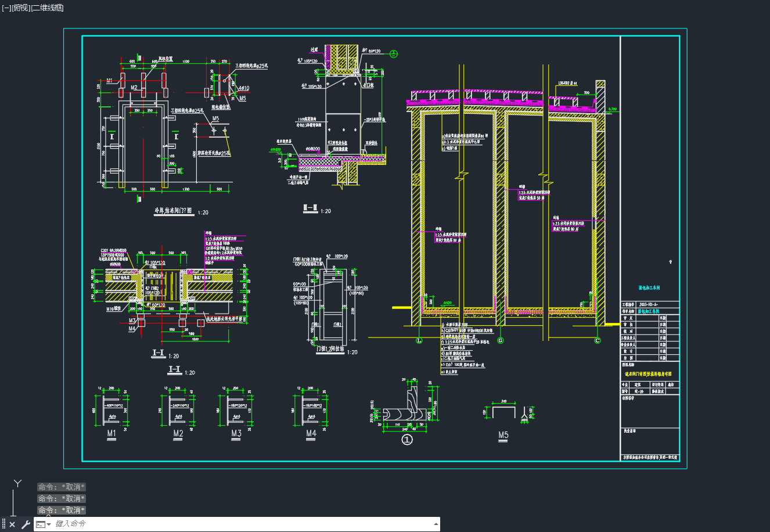The height and width of the screenshot is (532, 770).
Task: Select the M3 detail label
Action: point(236,433)
